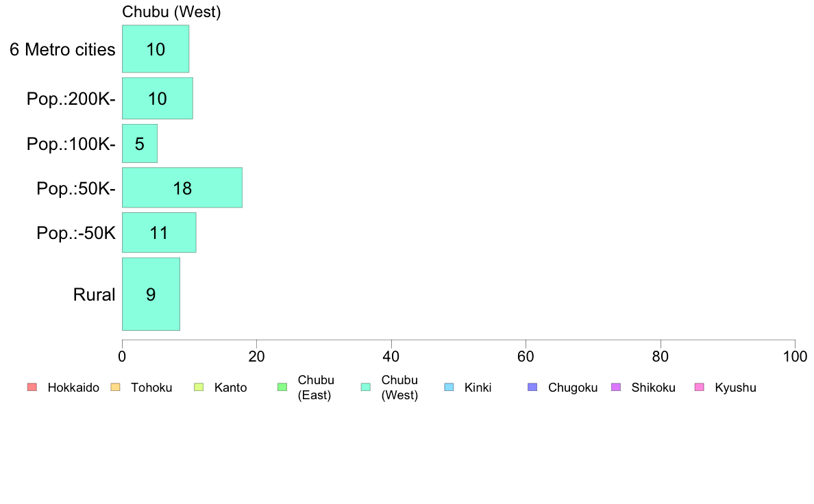
Task: Click the Chugoku blue legend swatch
Action: (532, 388)
